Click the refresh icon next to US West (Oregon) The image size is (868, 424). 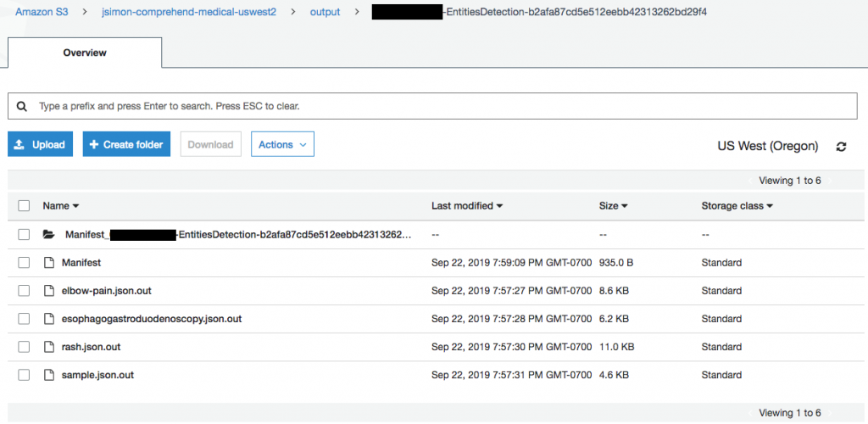click(842, 147)
